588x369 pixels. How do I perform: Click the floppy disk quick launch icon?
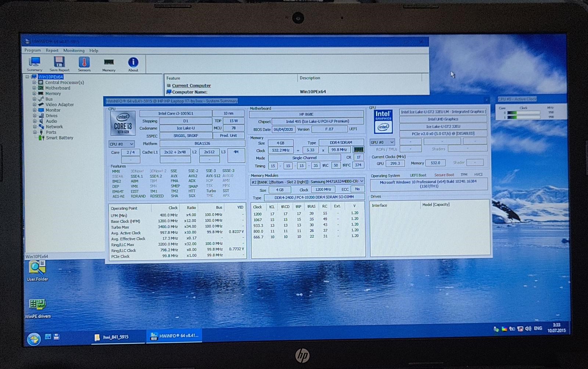click(x=56, y=337)
